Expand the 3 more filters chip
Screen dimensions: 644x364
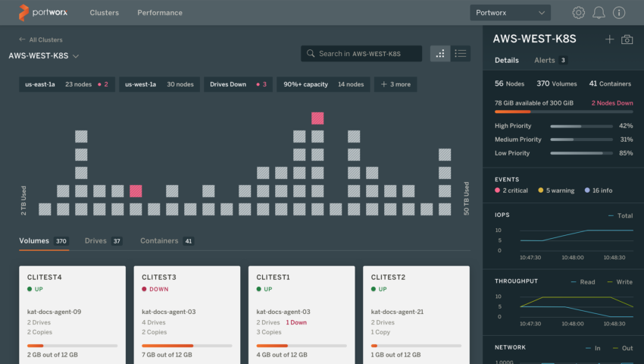click(x=395, y=84)
